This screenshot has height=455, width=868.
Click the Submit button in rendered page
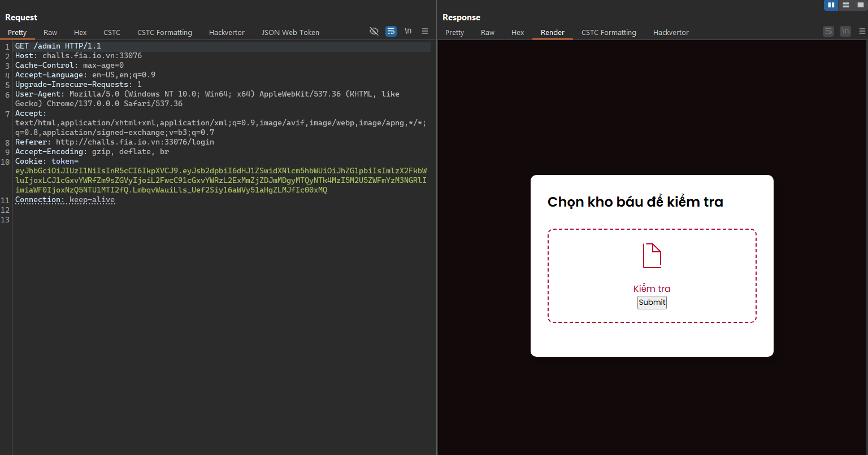(652, 303)
